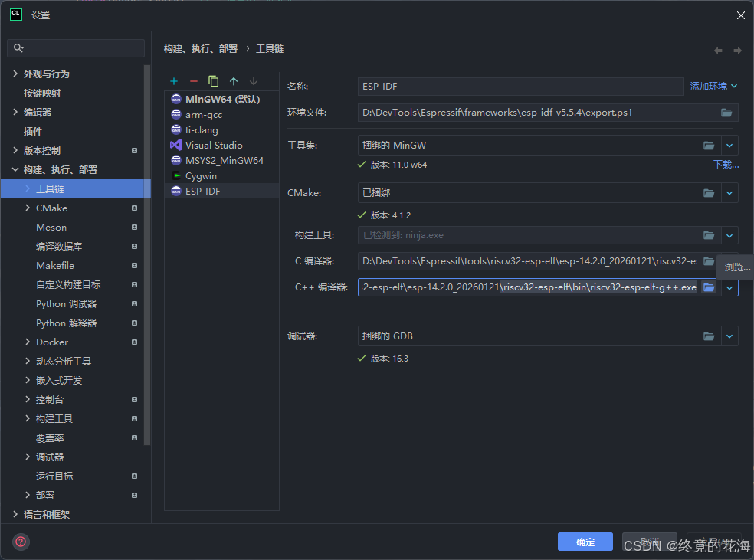Browse folder for CMake path
The height and width of the screenshot is (560, 754).
pos(709,193)
